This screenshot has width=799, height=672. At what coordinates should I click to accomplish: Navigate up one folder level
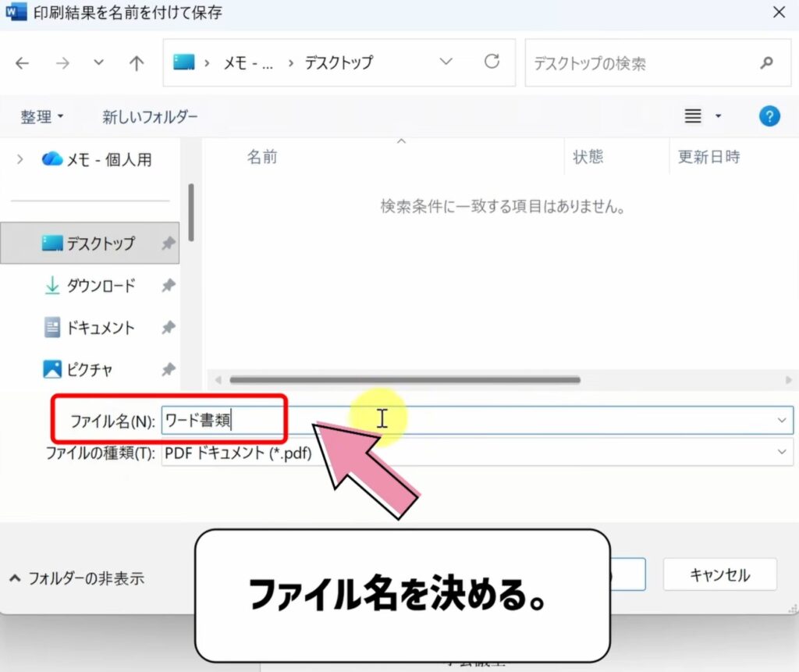[137, 62]
